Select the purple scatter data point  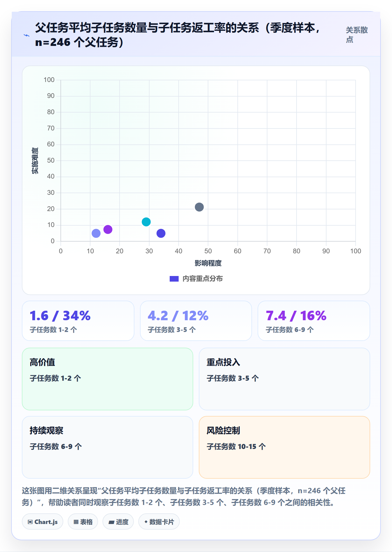108,230
